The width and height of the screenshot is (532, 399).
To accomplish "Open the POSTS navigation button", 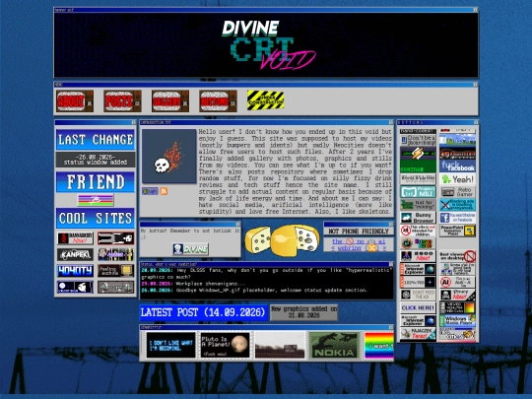I will (122, 101).
